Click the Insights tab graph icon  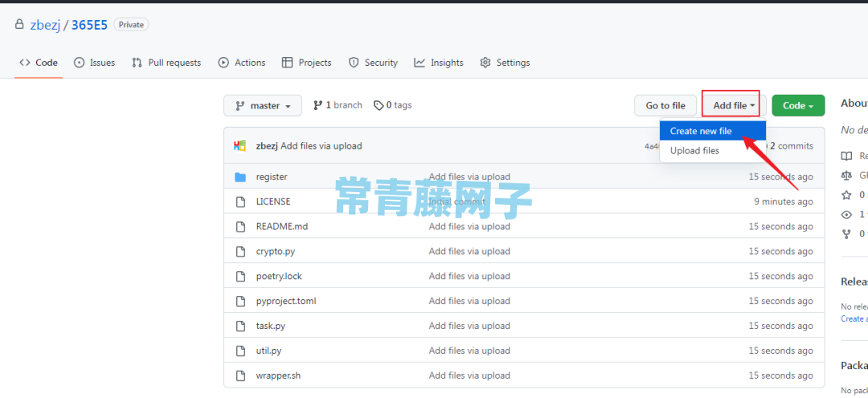pos(420,63)
